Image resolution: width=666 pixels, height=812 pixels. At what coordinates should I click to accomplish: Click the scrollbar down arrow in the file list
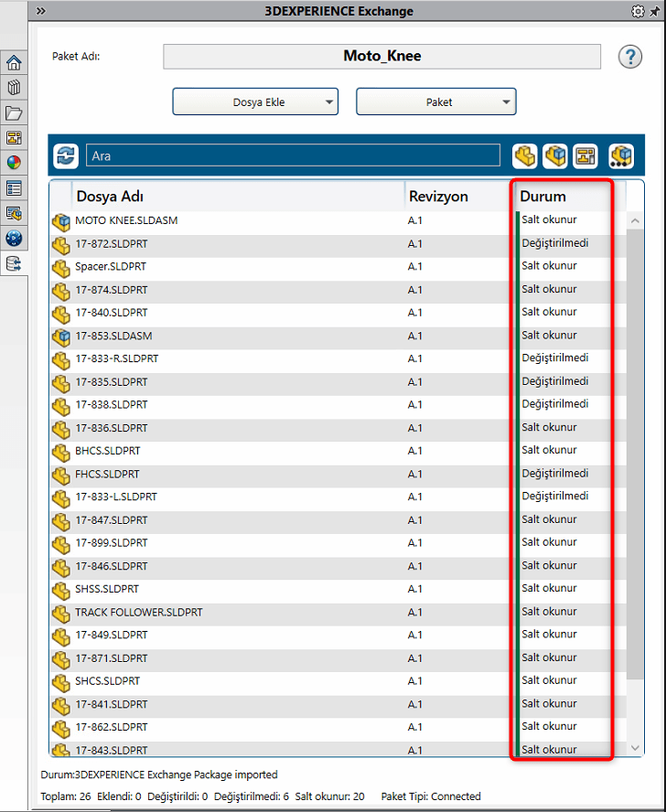click(x=635, y=748)
